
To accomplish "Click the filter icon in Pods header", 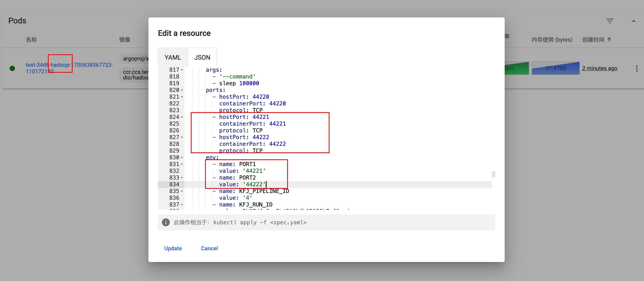I will [x=610, y=21].
